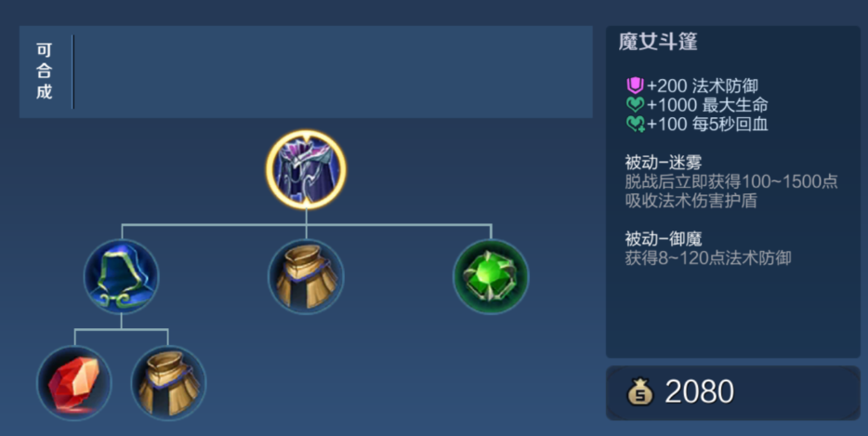
Task: Click the empty craftable items bar
Action: click(333, 72)
